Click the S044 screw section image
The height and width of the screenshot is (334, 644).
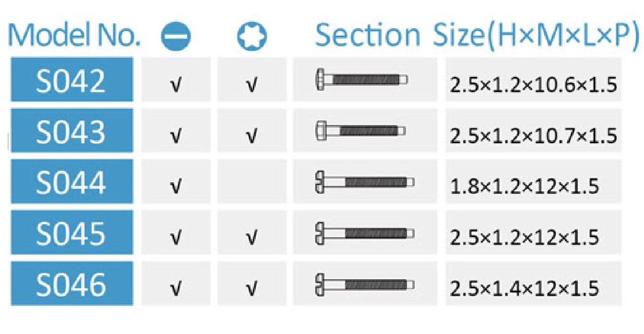click(x=364, y=182)
